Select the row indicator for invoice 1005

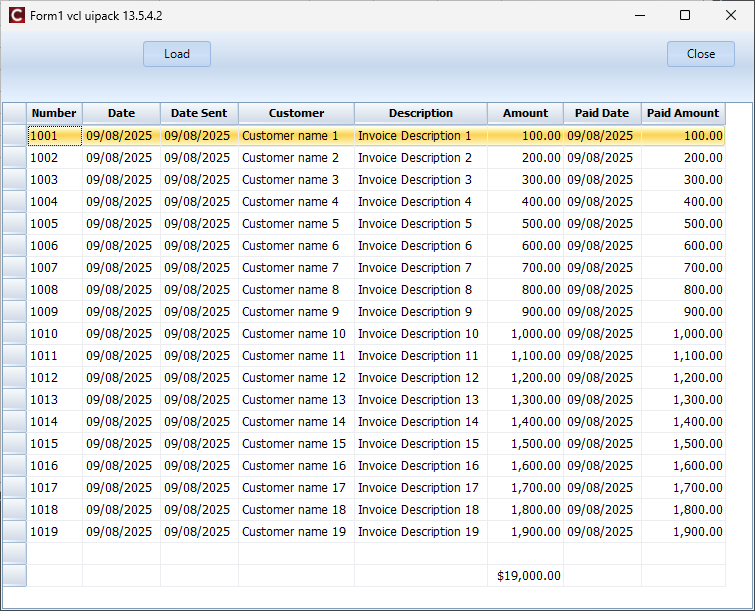click(14, 224)
